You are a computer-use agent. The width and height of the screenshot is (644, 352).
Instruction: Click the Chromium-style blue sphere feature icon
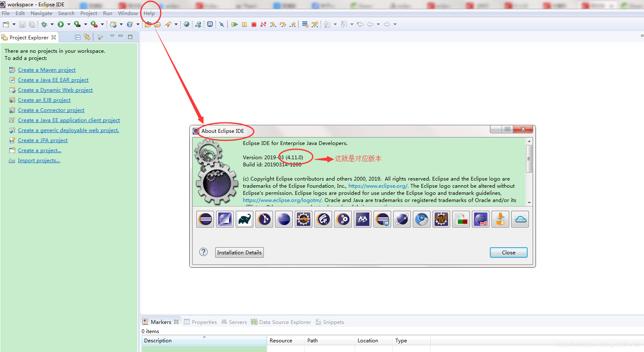pyautogui.click(x=422, y=219)
